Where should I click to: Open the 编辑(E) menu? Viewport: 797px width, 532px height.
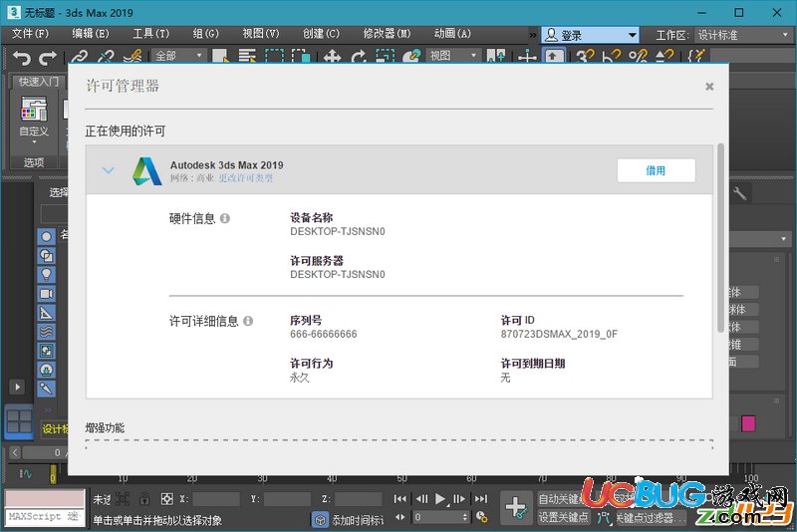(x=91, y=34)
